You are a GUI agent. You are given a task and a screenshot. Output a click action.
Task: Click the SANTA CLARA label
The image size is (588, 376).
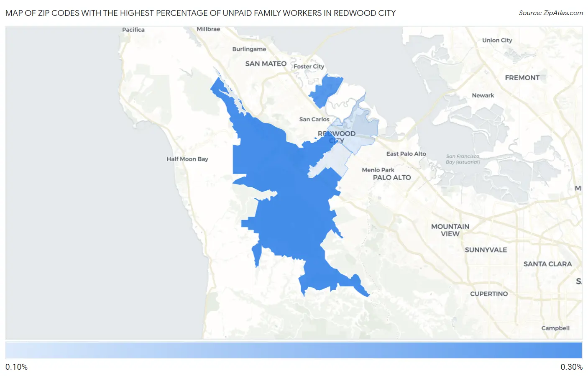(547, 264)
